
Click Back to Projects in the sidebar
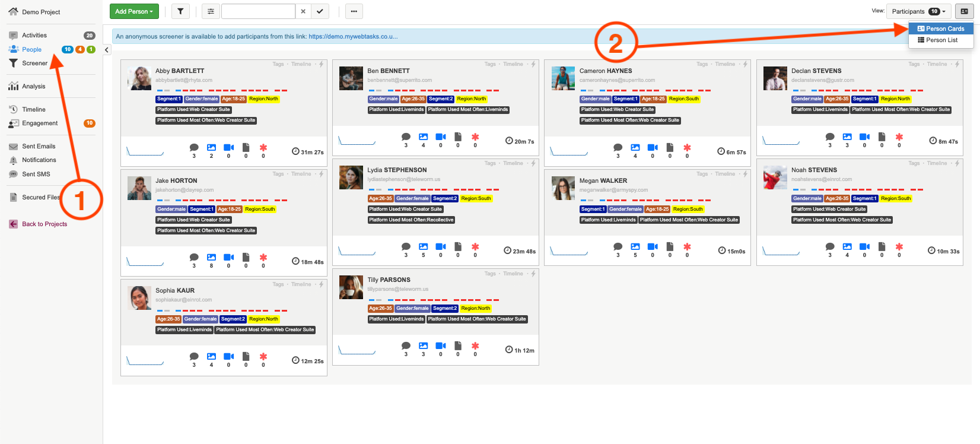click(44, 224)
